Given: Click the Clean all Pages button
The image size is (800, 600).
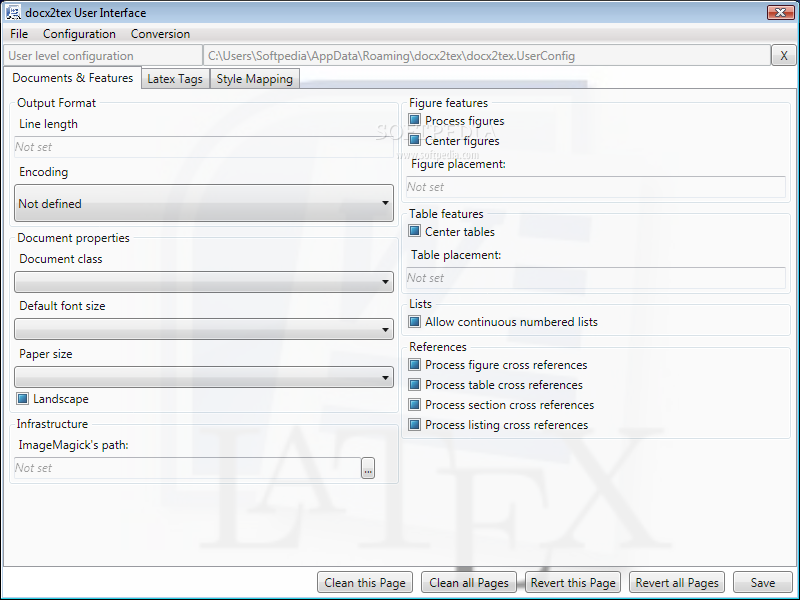Looking at the screenshot, I should [x=468, y=582].
